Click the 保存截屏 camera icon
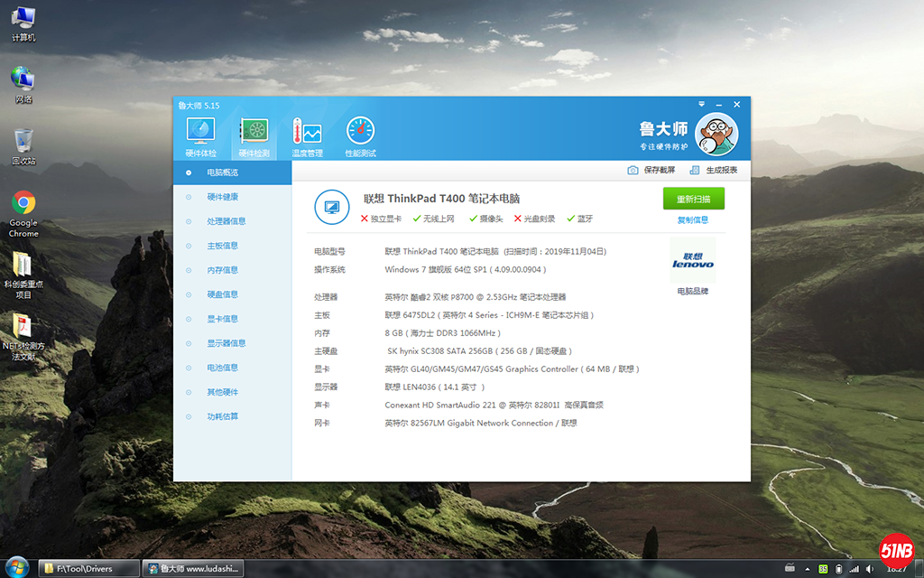Screen dimensions: 924x578 [x=633, y=170]
